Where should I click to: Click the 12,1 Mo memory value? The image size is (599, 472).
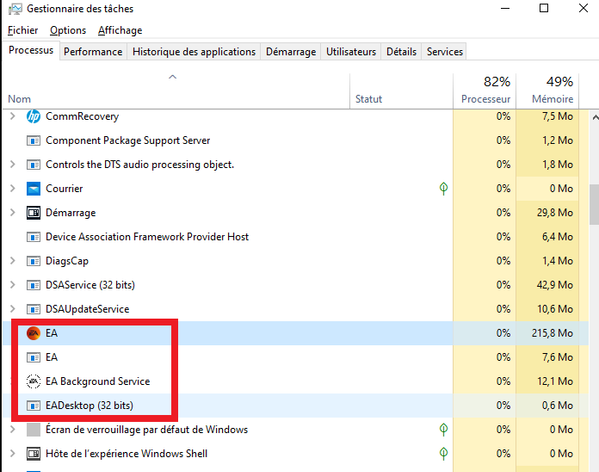(x=555, y=381)
